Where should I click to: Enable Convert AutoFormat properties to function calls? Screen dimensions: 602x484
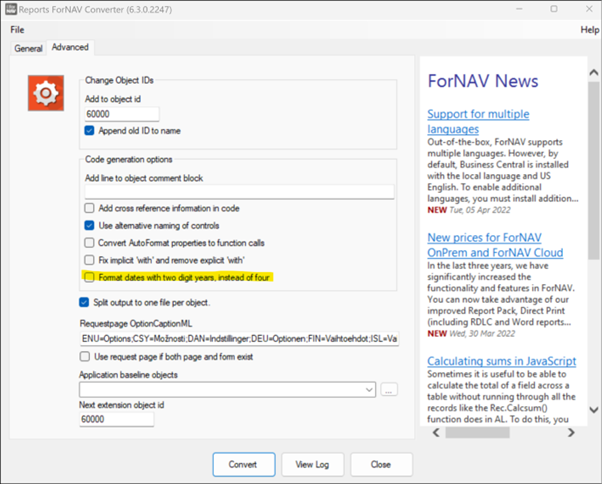pyautogui.click(x=89, y=243)
